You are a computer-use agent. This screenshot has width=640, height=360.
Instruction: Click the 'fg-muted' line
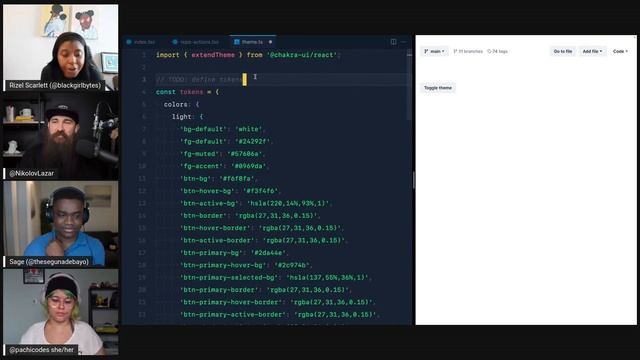point(223,154)
